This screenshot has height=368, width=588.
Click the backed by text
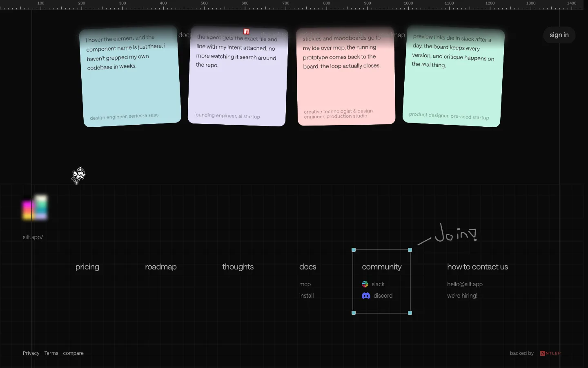point(522,353)
